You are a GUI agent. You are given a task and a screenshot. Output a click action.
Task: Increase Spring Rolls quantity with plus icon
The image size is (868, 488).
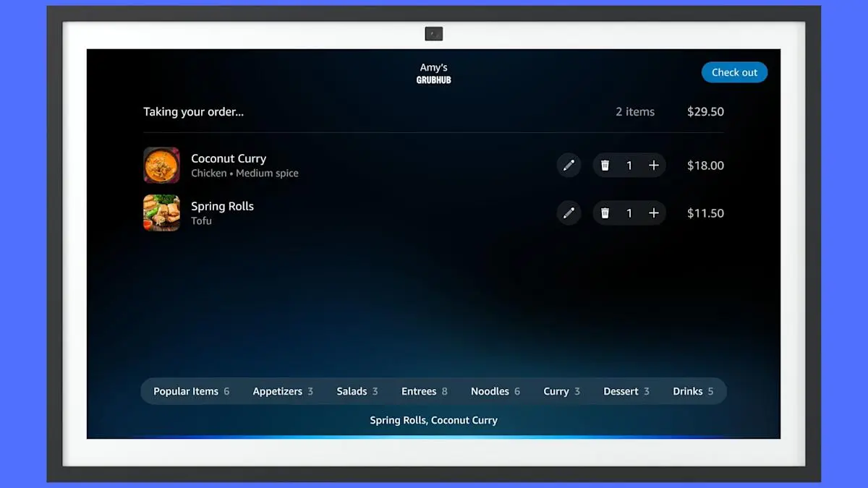pos(654,213)
